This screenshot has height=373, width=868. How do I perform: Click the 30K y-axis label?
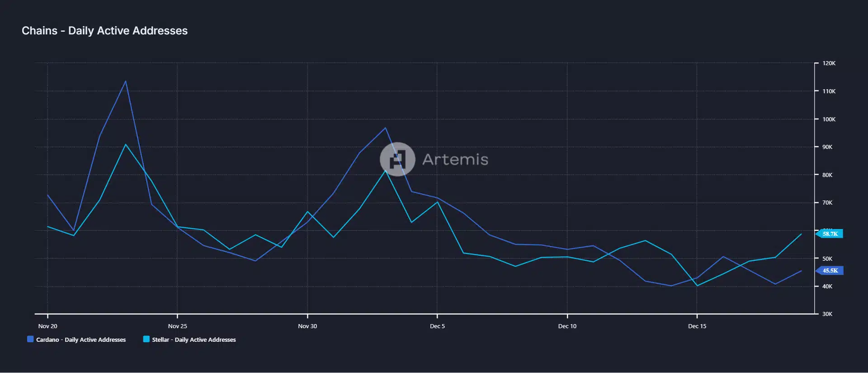tap(827, 314)
